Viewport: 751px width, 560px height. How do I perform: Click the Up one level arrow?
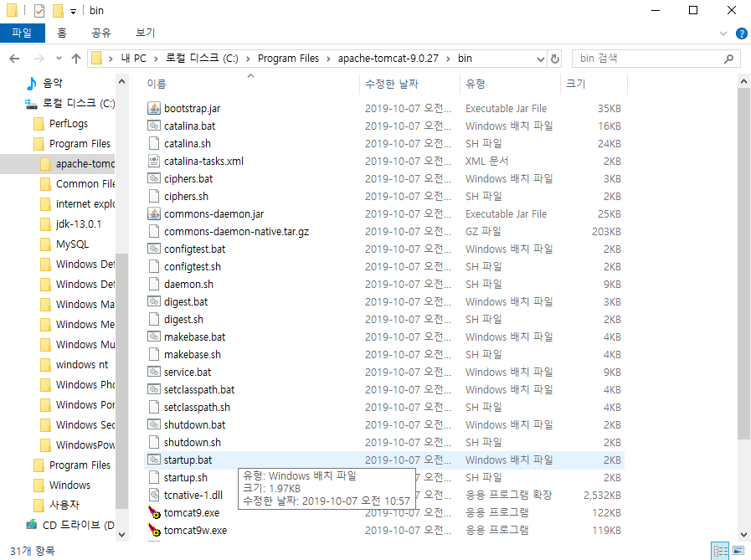[x=75, y=59]
